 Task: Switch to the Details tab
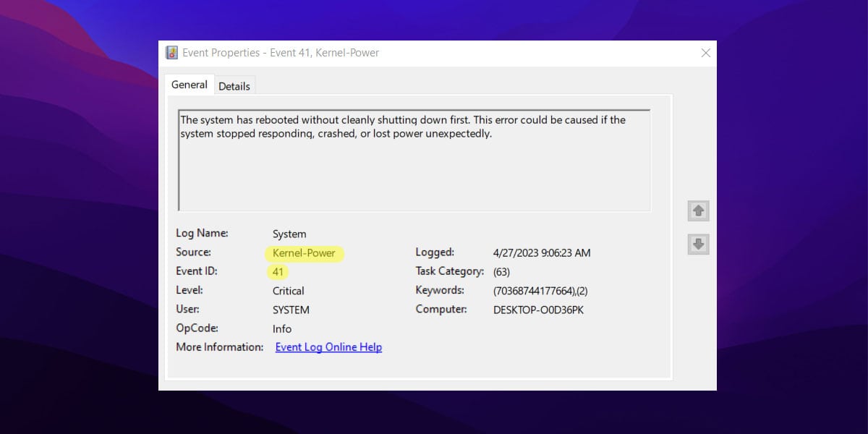[234, 85]
